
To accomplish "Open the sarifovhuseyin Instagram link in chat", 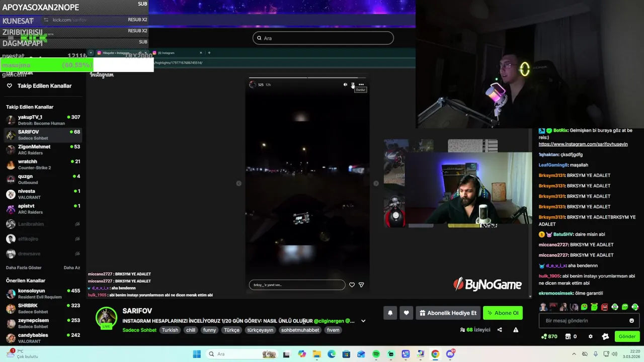I will tap(583, 144).
